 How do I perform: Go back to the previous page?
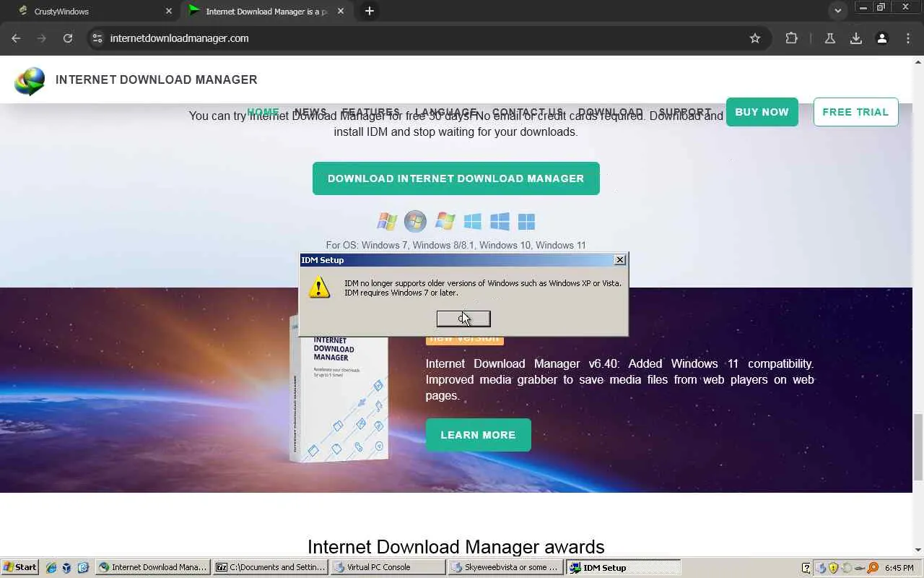(x=16, y=38)
